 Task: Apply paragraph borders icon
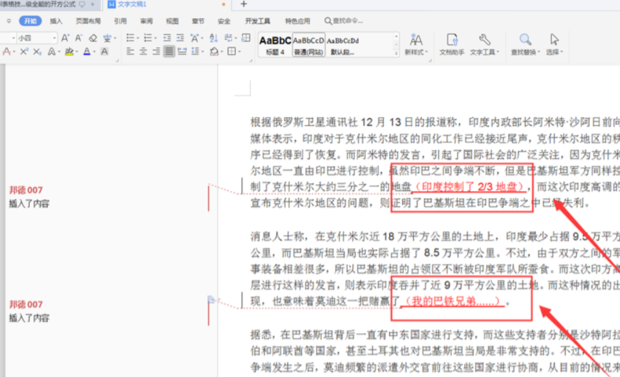232,51
